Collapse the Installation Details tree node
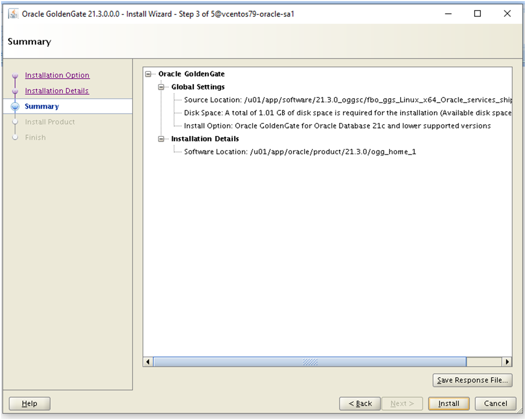Image resolution: width=526 pixels, height=420 pixels. [x=161, y=139]
